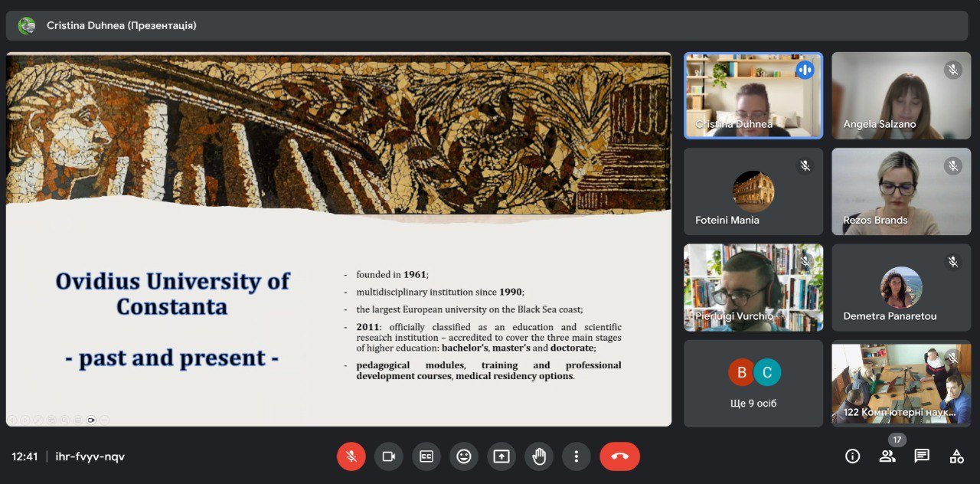Click the teal C participant avatar
The image size is (980, 484).
[766, 371]
